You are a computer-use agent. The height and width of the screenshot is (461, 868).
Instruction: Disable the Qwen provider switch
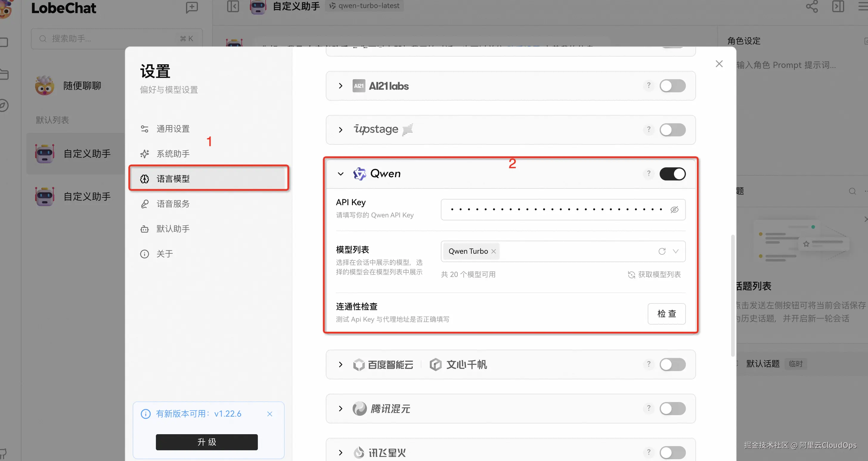pos(672,174)
